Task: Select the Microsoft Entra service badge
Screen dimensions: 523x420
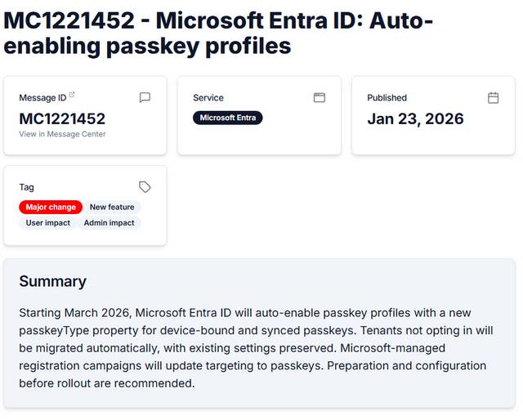Action: 228,118
